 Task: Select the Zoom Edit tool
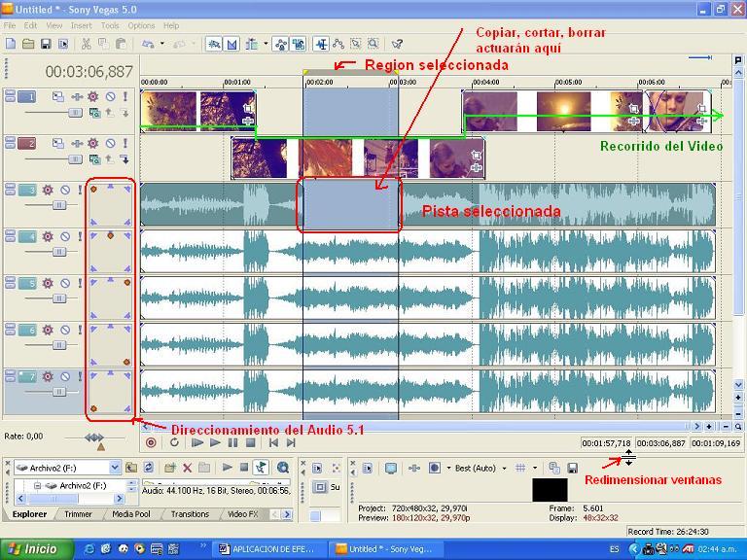point(373,45)
